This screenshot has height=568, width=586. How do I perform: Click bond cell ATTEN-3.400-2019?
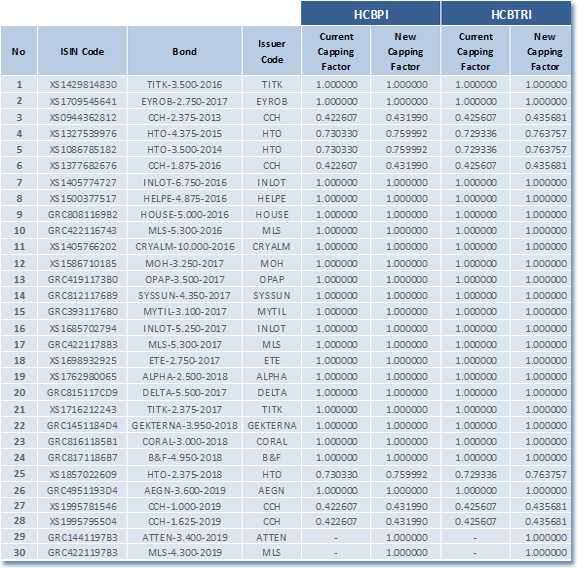pos(185,537)
